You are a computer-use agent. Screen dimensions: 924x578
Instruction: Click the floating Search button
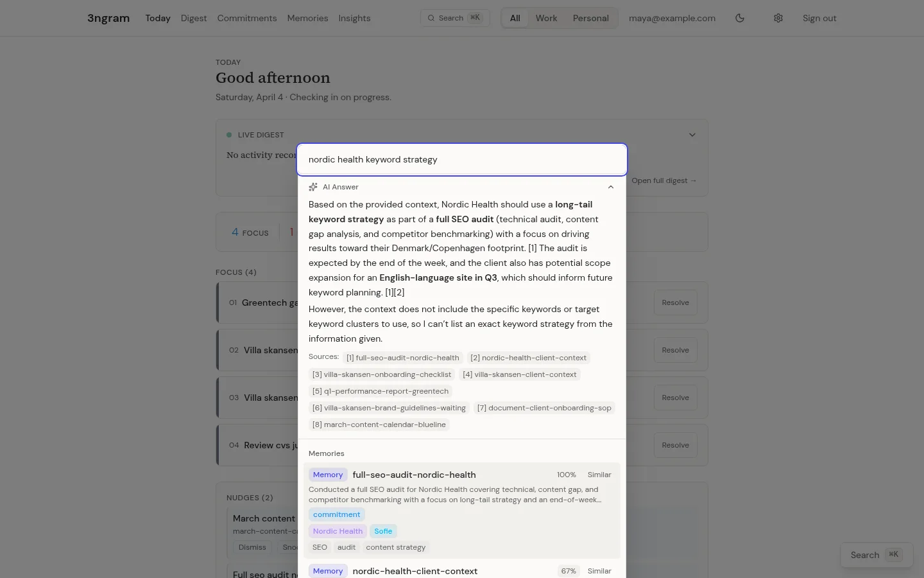(876, 555)
